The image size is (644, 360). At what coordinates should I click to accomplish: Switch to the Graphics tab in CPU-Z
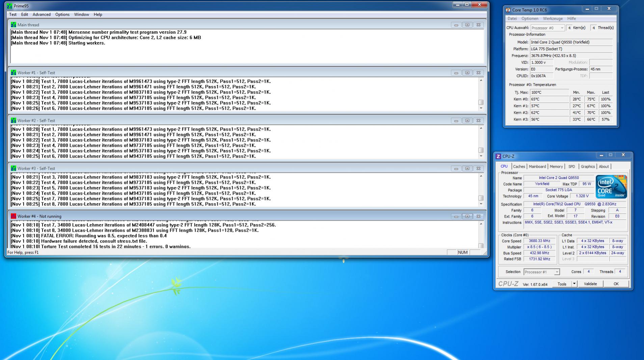(x=588, y=167)
